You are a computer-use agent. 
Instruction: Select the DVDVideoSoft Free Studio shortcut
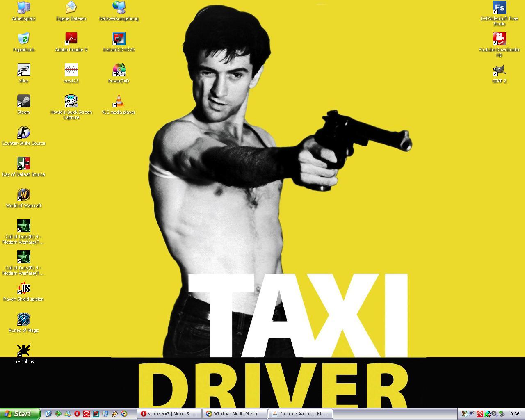coord(499,13)
